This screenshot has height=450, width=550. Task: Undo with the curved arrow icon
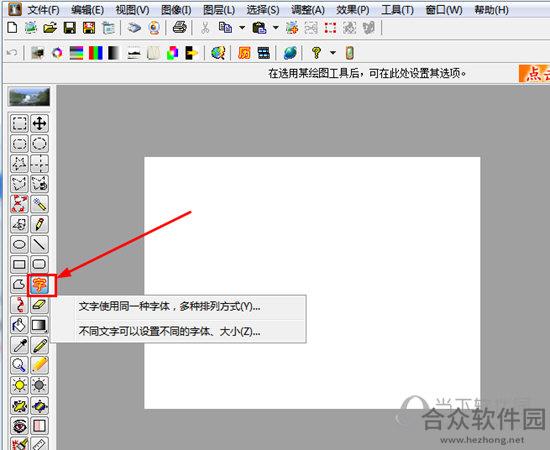tap(12, 53)
